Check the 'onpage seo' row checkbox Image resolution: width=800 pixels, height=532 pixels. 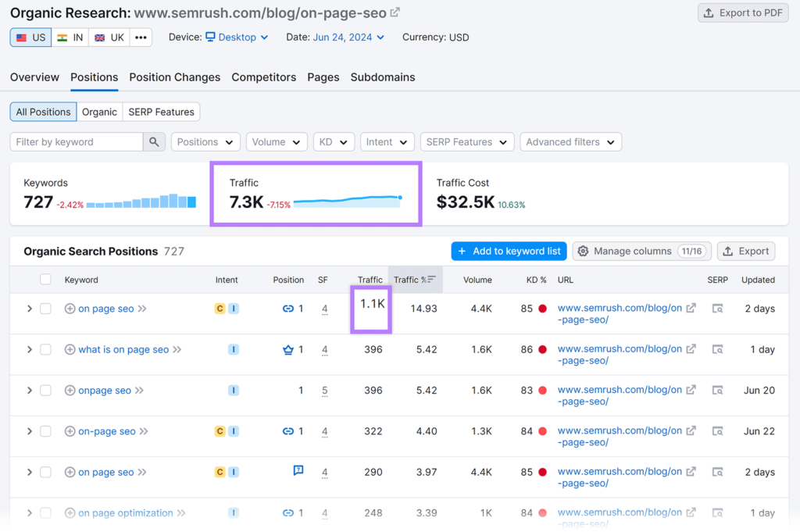pyautogui.click(x=45, y=390)
